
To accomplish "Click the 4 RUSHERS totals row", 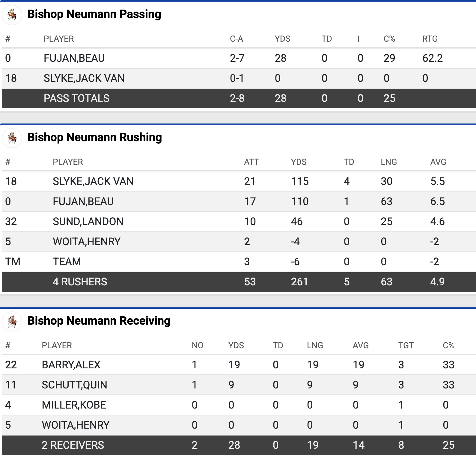I will coord(80,282).
